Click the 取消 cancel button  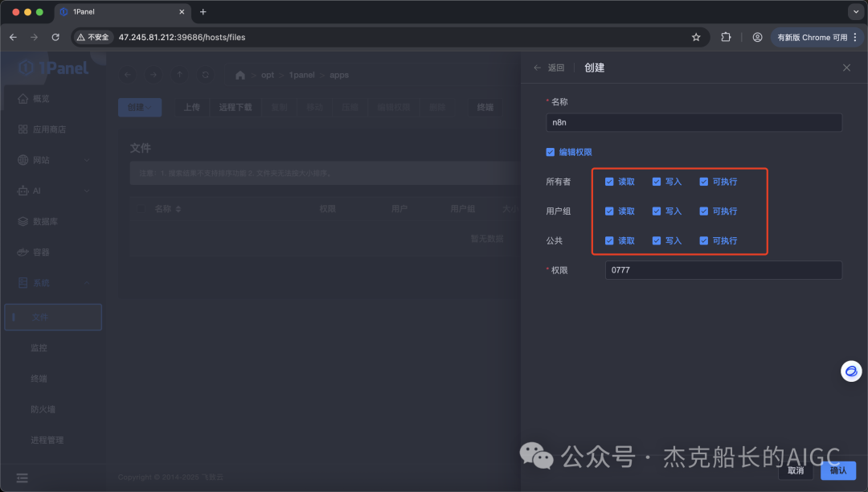[x=796, y=470]
